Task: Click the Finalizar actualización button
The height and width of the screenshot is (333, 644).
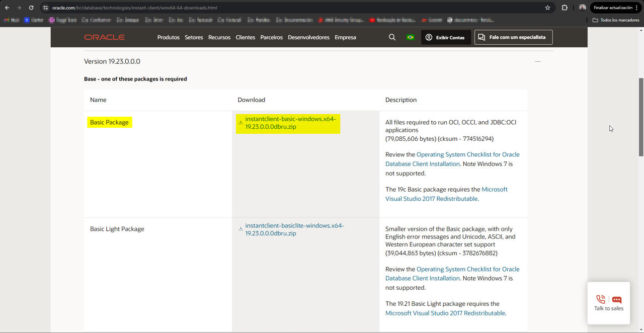Action: click(x=613, y=8)
